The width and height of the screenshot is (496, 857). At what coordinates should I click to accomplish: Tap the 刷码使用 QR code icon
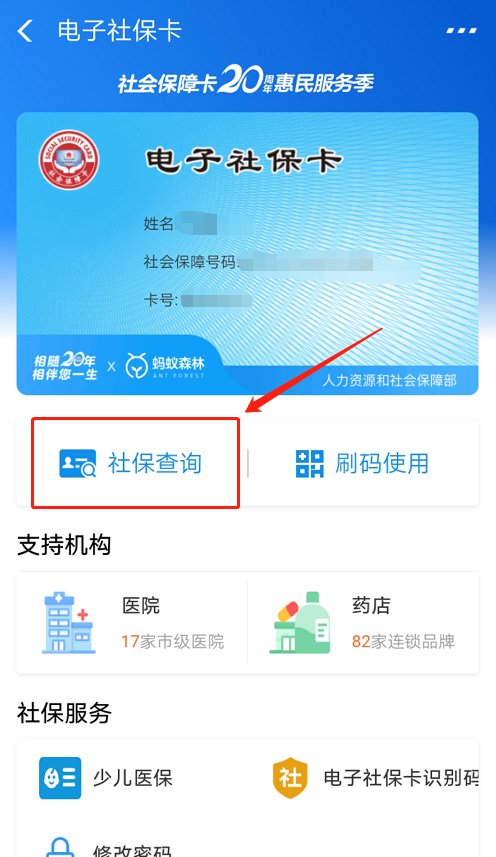[x=310, y=463]
